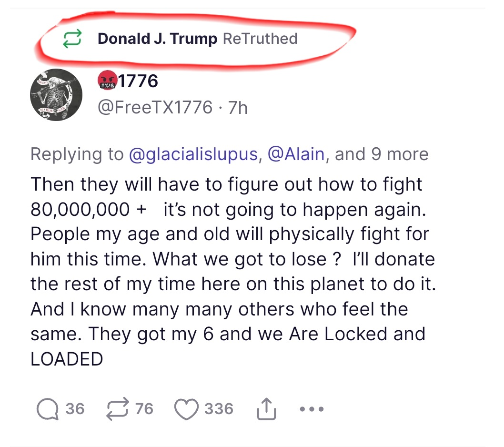Share the post using the upload arrow icon
504x447 pixels.
[x=266, y=409]
